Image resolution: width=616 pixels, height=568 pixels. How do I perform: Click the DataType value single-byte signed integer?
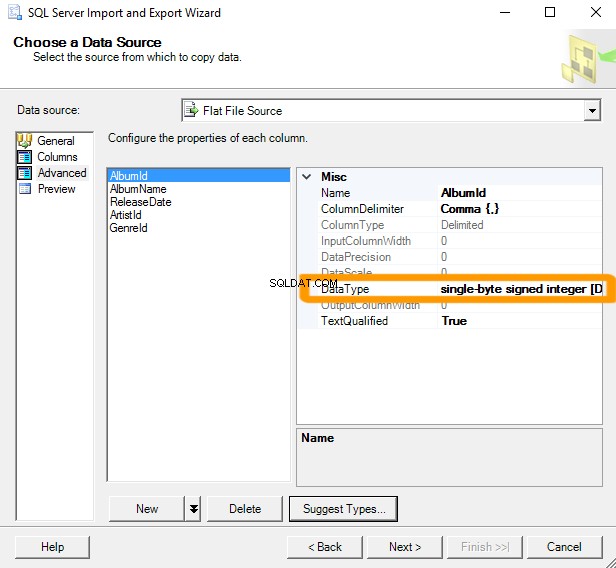tap(520, 289)
